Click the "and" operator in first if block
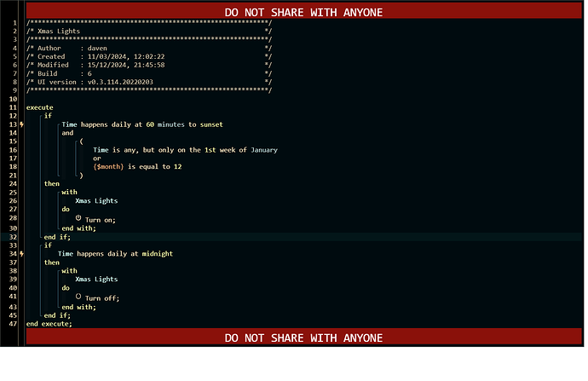The width and height of the screenshot is (588, 381). tap(67, 133)
